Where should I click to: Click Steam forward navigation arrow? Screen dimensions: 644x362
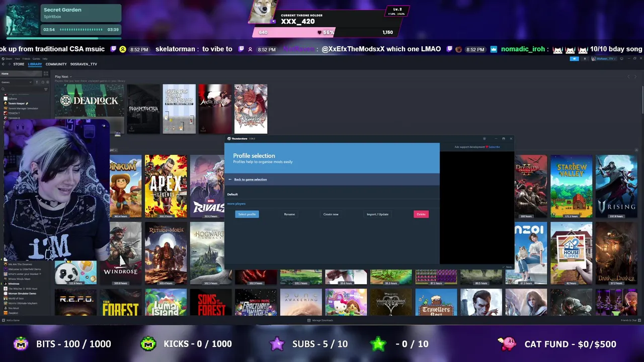[x=9, y=64]
